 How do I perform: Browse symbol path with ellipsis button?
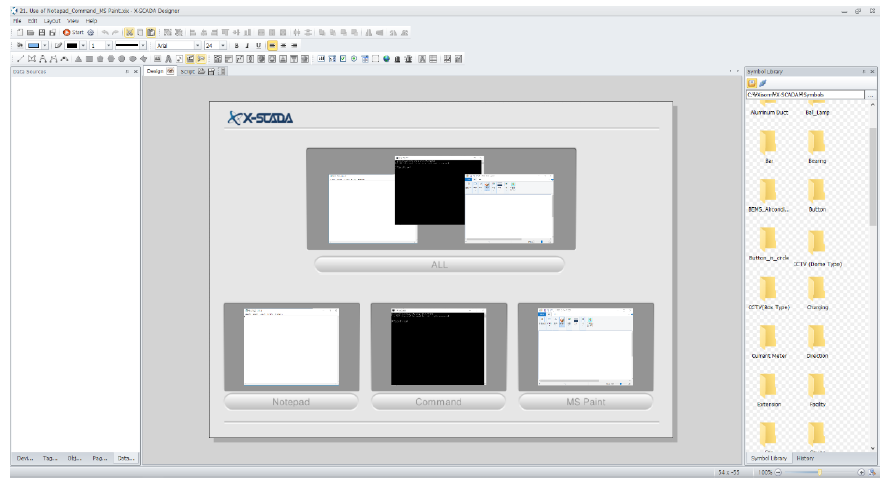tap(871, 94)
